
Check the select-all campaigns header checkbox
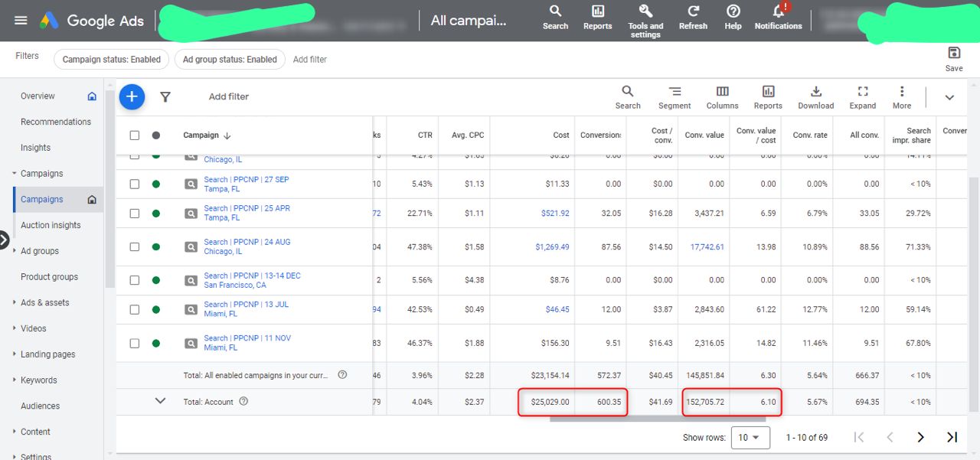pyautogui.click(x=135, y=135)
